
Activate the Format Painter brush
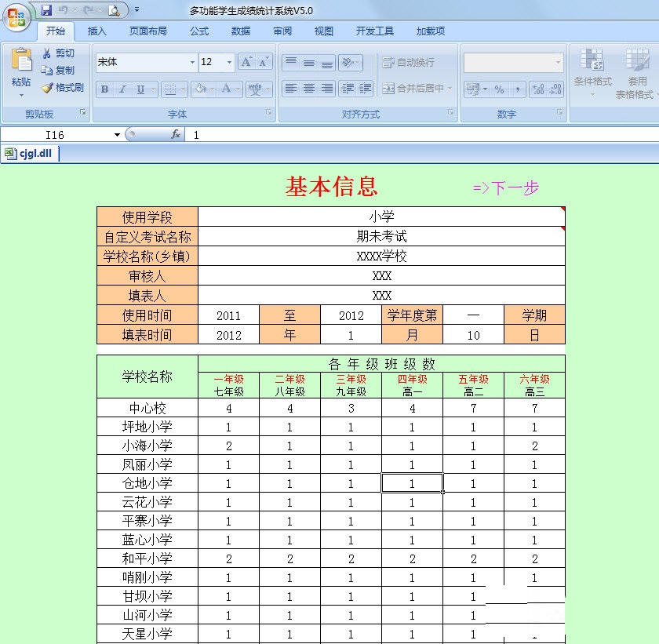[x=47, y=87]
